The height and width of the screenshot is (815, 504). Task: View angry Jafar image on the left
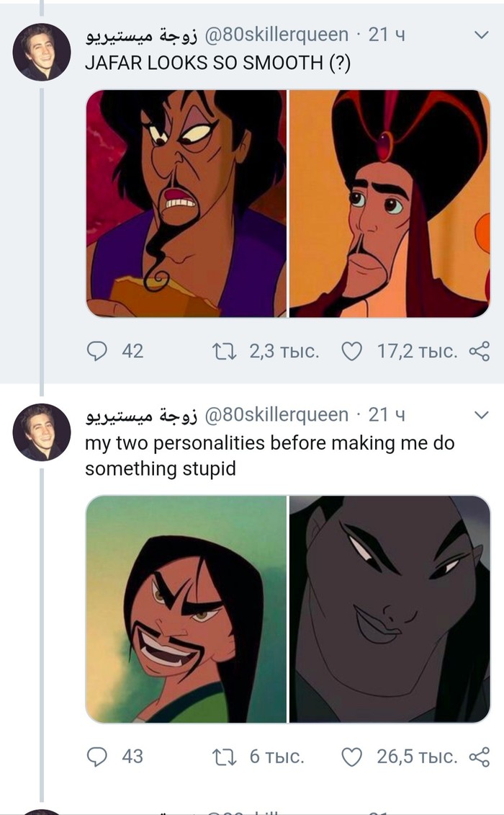click(186, 203)
